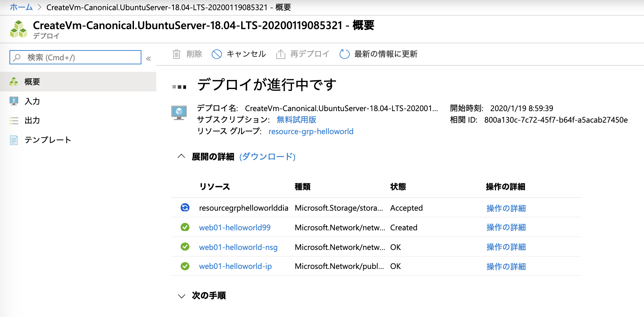Click the 出力 checklist icon in sidebar

coord(14,121)
